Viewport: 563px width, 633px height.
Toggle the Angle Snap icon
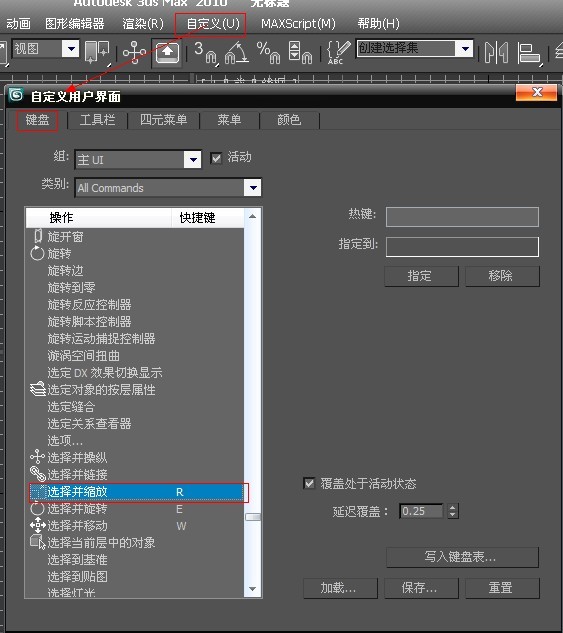pyautogui.click(x=237, y=53)
